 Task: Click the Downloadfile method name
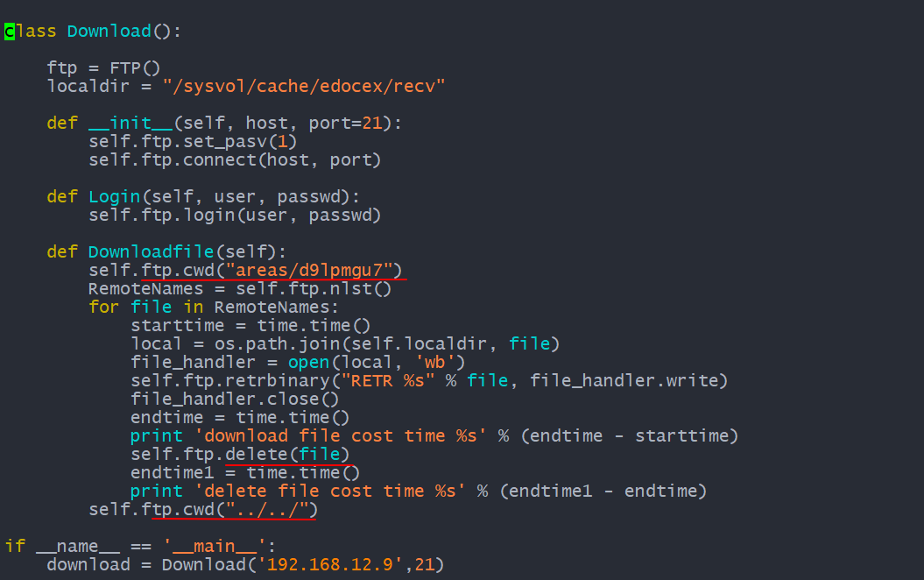coord(151,251)
